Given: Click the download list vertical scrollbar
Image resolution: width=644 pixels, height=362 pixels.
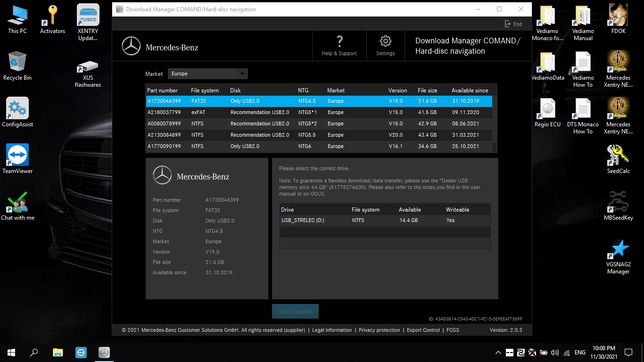Looking at the screenshot, I should click(495, 123).
